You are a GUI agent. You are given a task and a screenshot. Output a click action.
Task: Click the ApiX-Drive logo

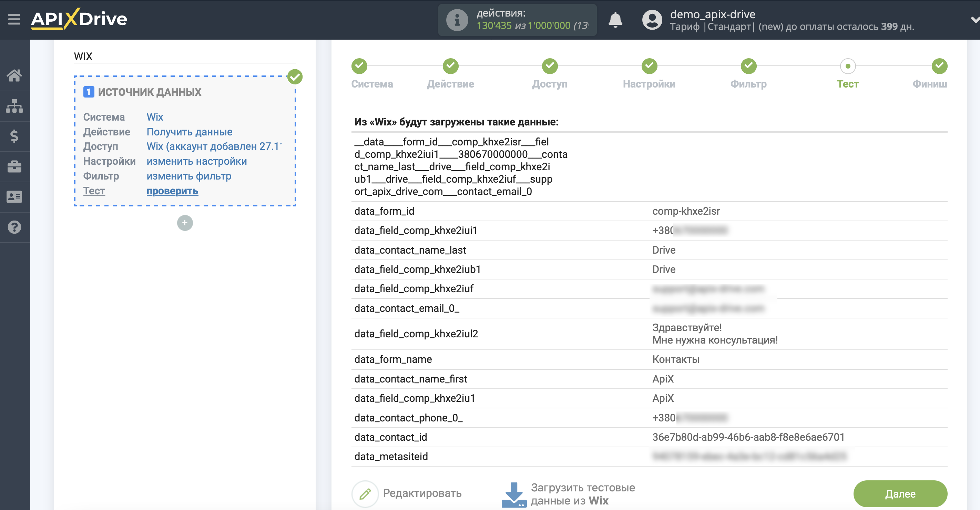coord(79,19)
